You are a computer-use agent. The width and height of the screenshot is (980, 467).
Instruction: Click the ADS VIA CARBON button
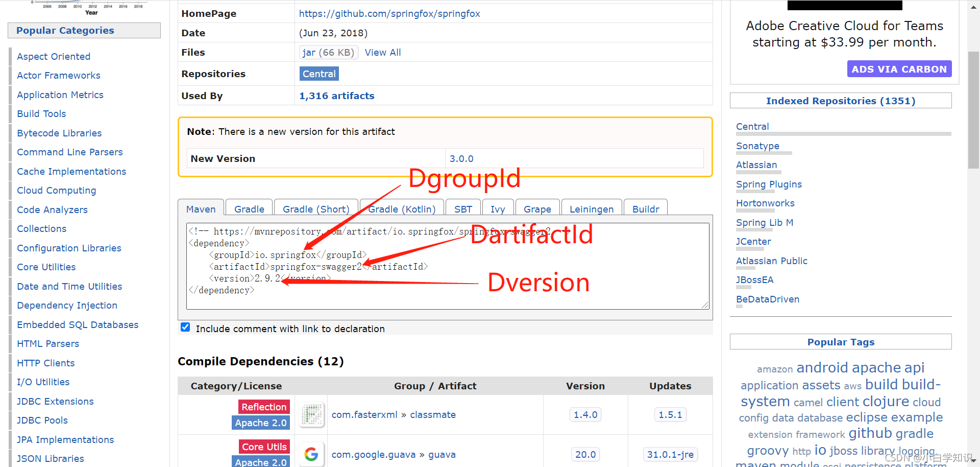pos(899,69)
